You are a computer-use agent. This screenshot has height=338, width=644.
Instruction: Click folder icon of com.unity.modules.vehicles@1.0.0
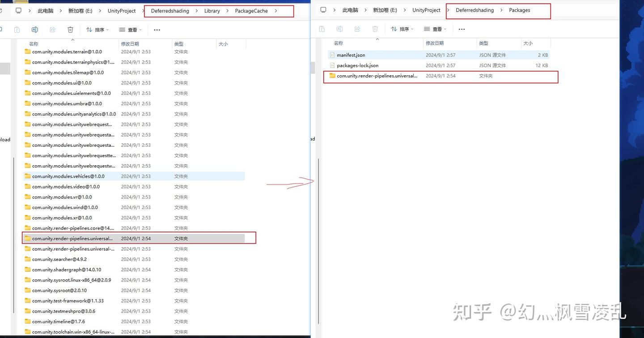tap(28, 176)
